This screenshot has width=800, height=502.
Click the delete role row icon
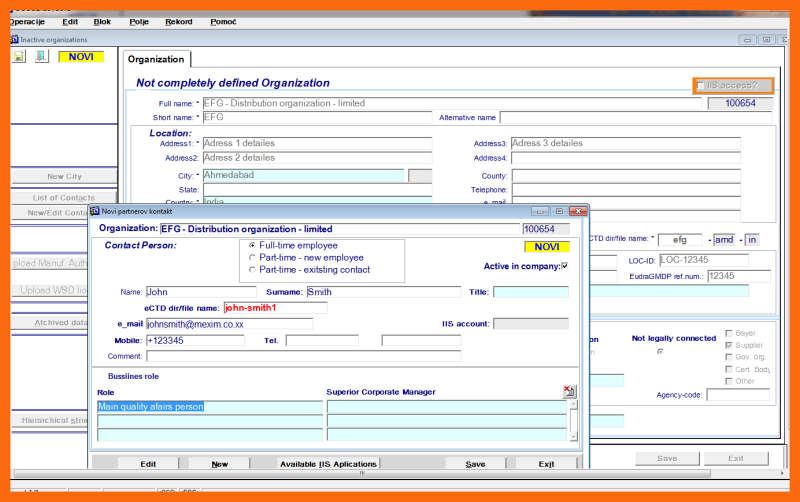tap(569, 391)
